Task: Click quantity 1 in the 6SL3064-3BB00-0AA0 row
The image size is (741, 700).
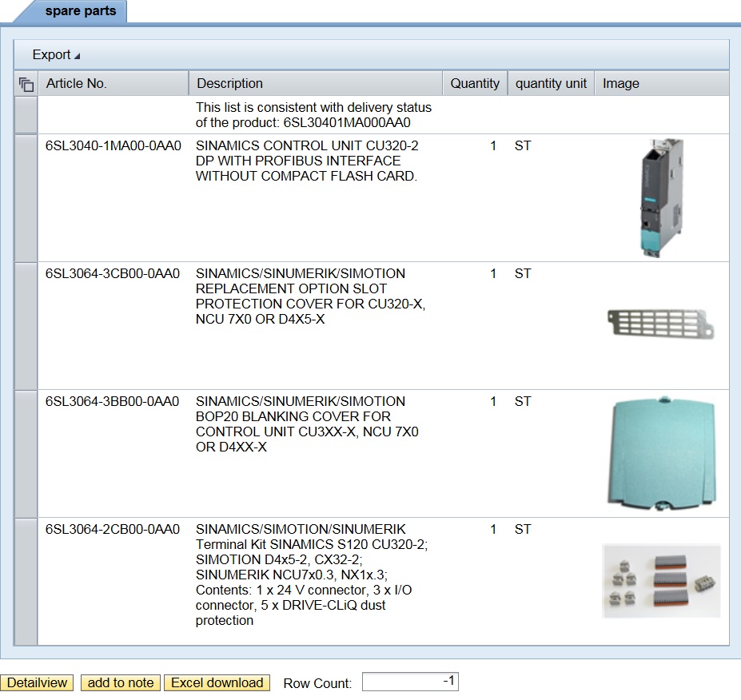Action: 493,401
